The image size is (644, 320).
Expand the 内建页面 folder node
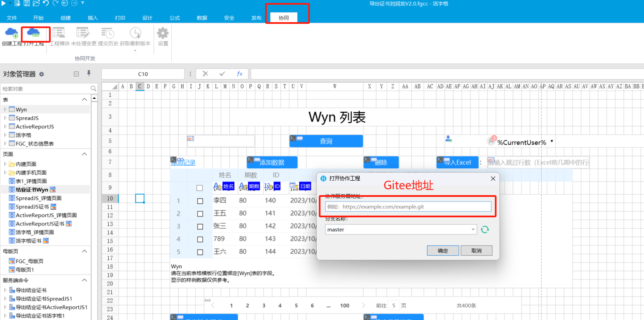(x=6, y=164)
